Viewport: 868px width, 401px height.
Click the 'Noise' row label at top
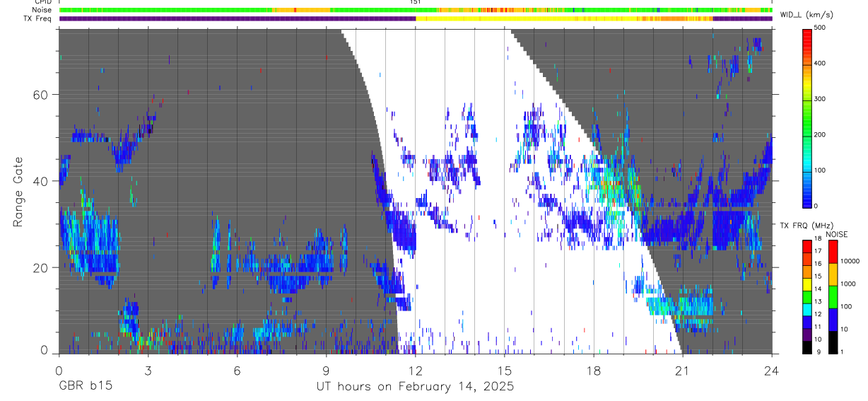[42, 11]
